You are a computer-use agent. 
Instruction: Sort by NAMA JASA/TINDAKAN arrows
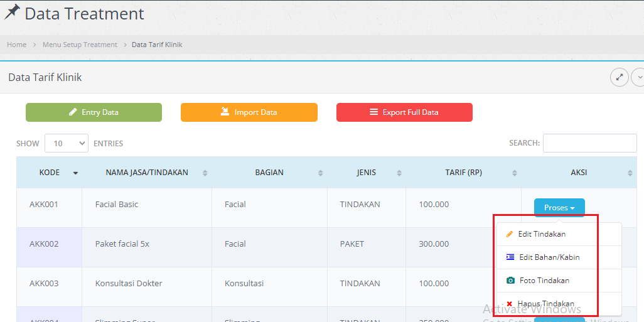pos(205,173)
